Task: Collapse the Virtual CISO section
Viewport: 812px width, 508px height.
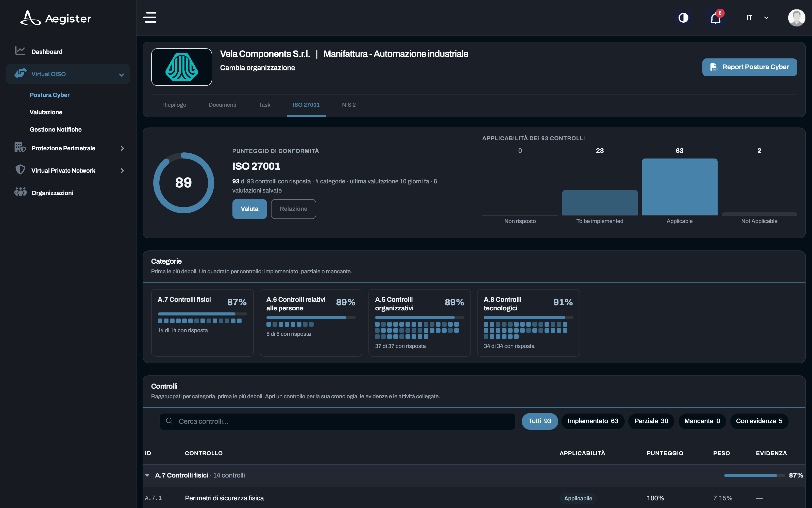Action: point(122,75)
